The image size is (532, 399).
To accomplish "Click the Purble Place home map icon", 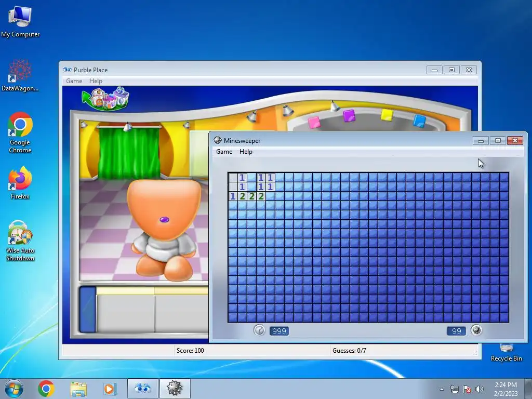I will point(105,98).
